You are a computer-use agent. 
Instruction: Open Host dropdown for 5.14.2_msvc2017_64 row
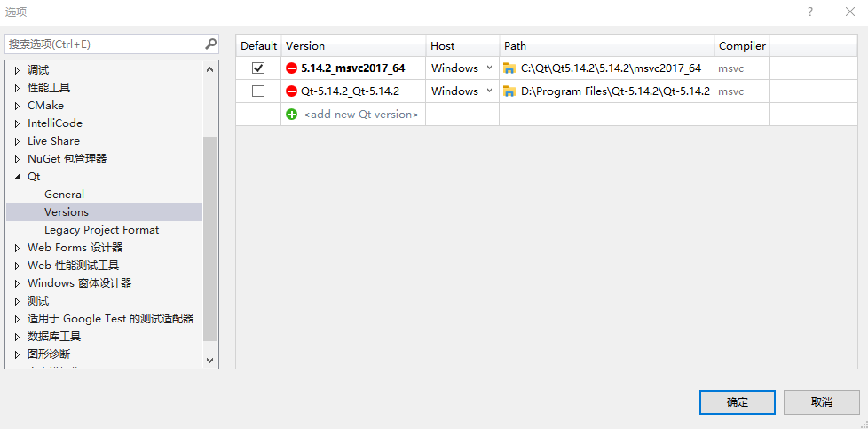(489, 68)
